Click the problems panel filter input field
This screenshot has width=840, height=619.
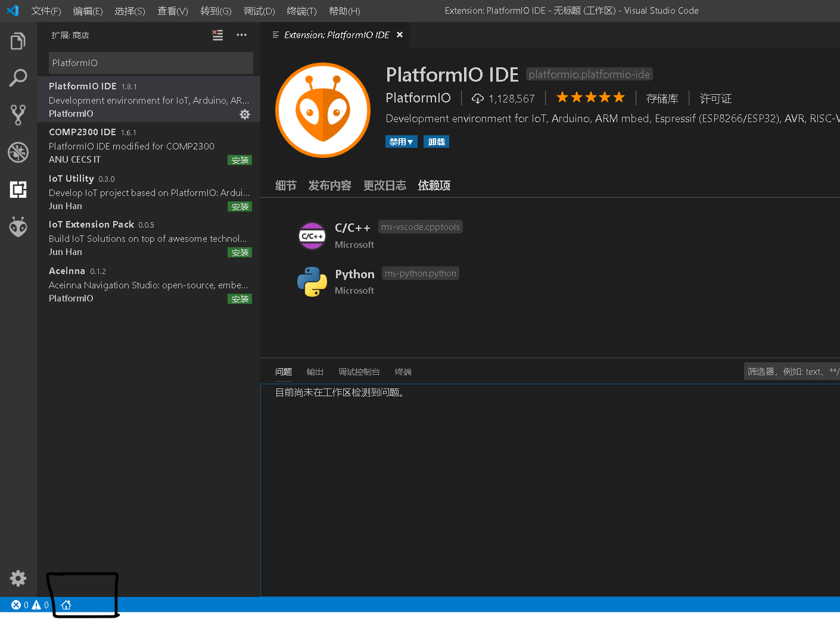tap(792, 371)
